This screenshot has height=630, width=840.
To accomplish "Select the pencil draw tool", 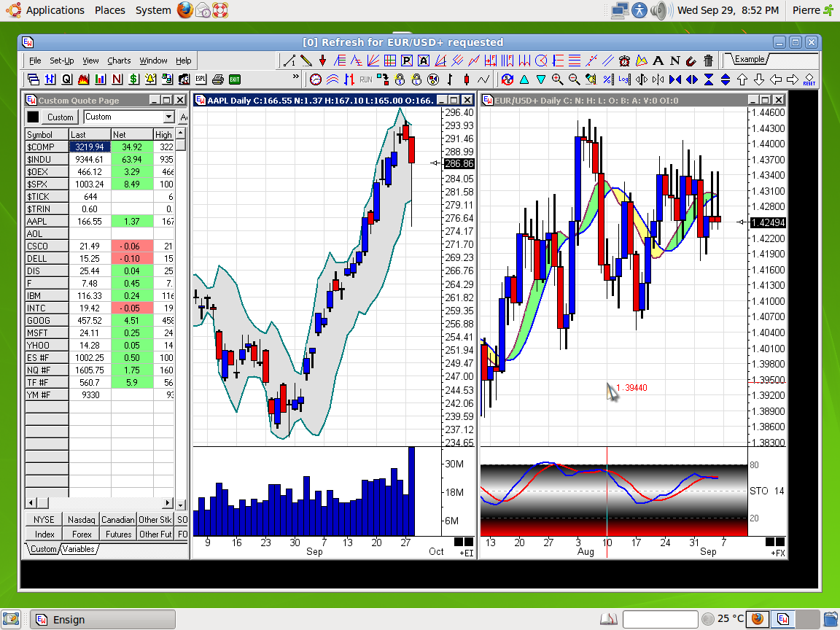I will click(x=306, y=61).
